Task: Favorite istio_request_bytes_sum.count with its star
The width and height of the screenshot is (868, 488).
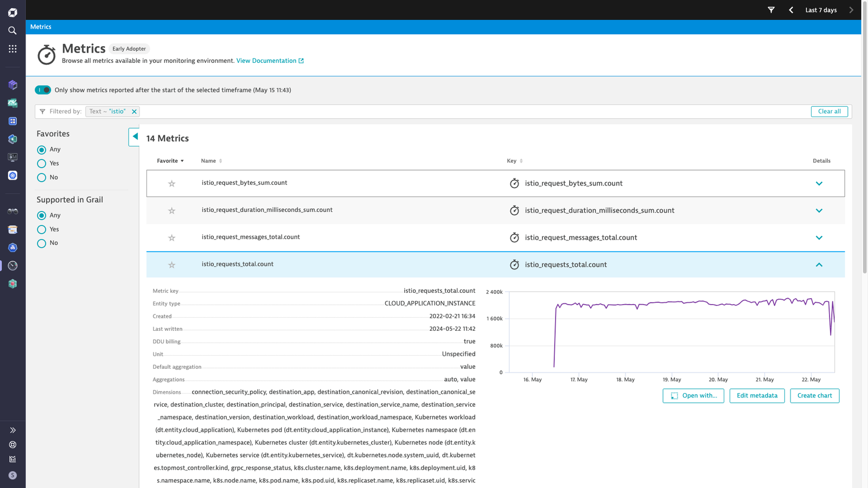Action: (x=171, y=183)
